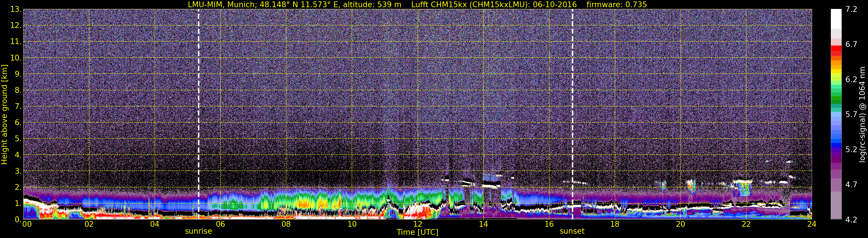Click the '02' hour tick on time axis
Image resolution: width=868 pixels, height=238 pixels.
point(89,224)
